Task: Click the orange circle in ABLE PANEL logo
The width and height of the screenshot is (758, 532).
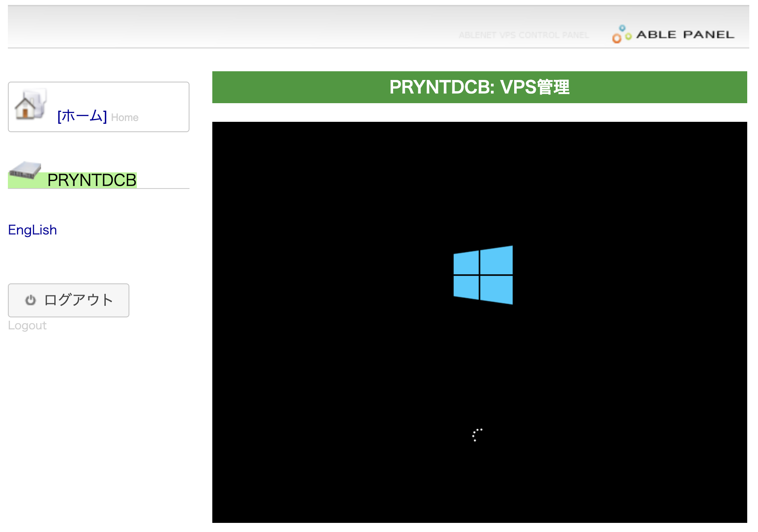Action: [617, 39]
